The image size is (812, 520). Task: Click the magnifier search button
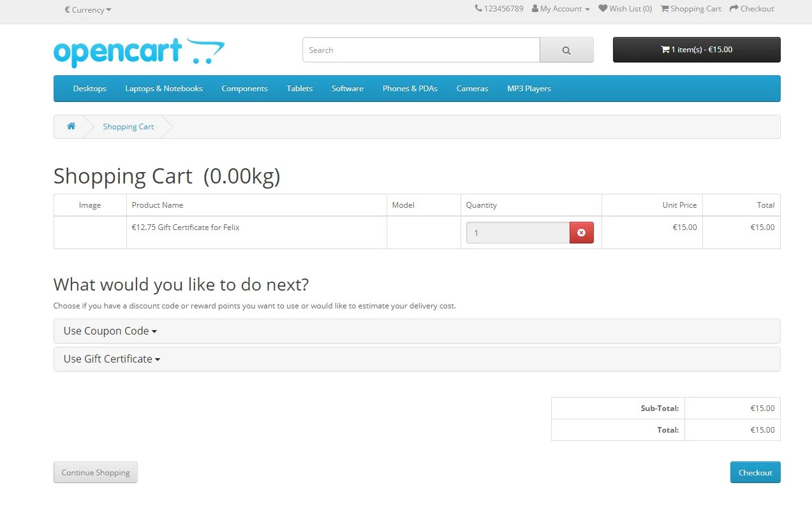pos(566,50)
